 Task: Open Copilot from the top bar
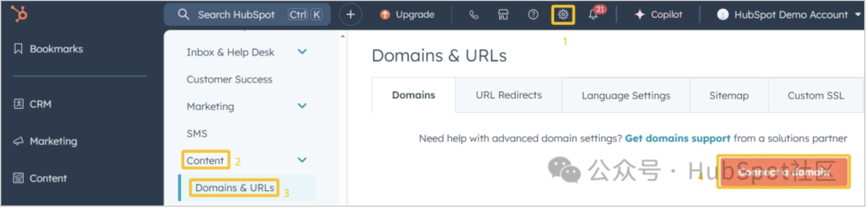click(659, 15)
